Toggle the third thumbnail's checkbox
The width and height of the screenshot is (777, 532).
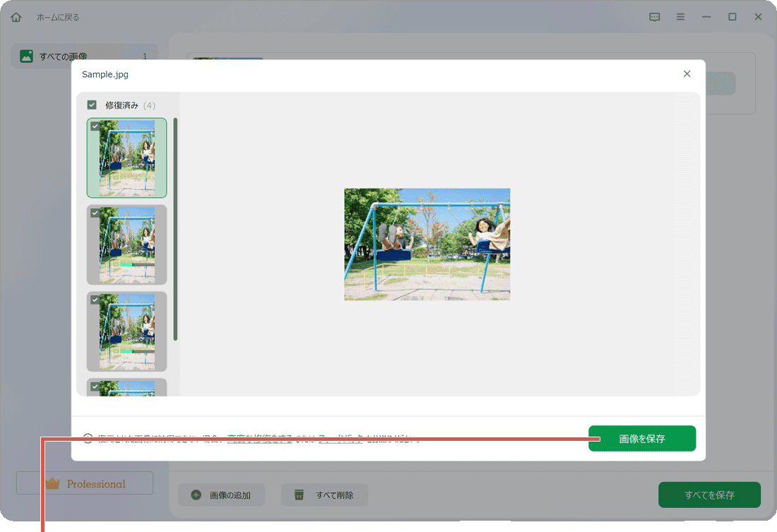[x=94, y=300]
